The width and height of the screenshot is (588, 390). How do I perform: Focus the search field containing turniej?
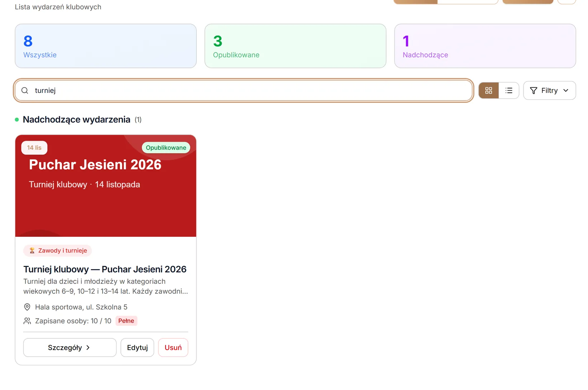[x=243, y=90]
